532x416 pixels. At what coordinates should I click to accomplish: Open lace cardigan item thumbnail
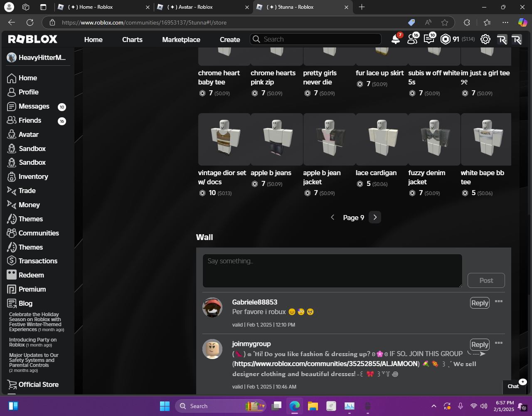[x=382, y=139]
